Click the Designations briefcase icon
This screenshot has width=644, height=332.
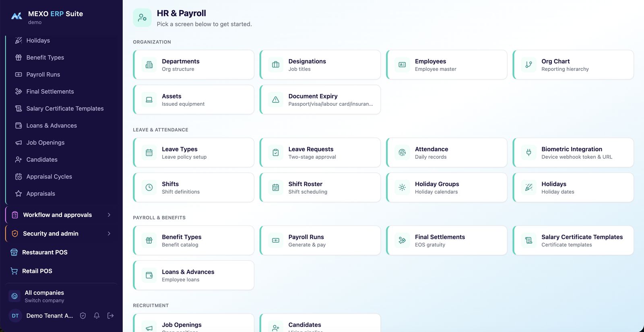[x=276, y=65]
